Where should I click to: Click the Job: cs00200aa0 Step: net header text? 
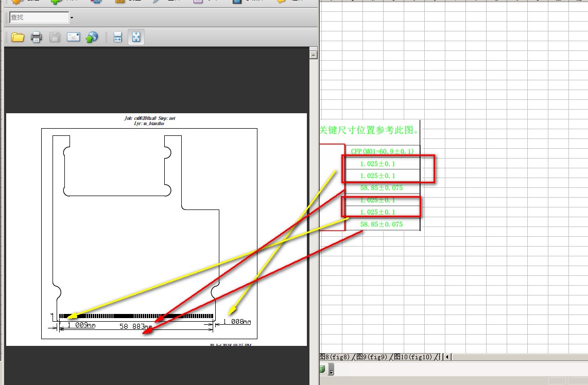click(x=150, y=118)
